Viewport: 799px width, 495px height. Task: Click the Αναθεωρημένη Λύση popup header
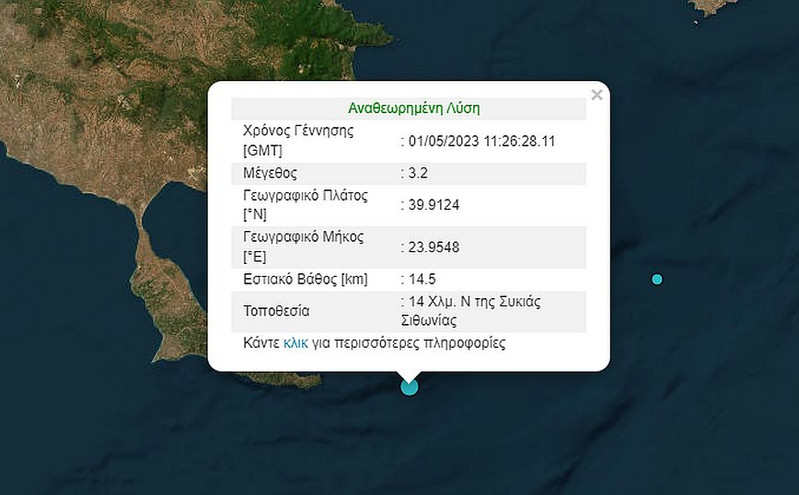tap(407, 108)
